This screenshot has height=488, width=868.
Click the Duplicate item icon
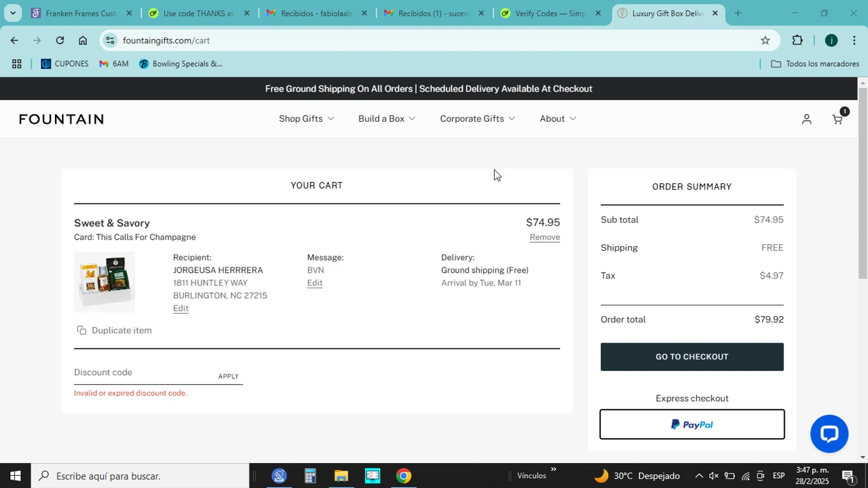(82, 331)
